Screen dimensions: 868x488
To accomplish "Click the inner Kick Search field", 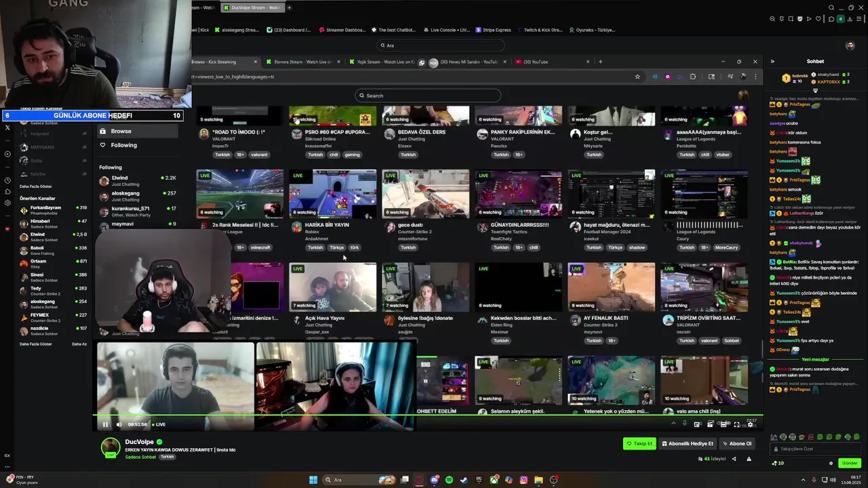I will coord(428,96).
